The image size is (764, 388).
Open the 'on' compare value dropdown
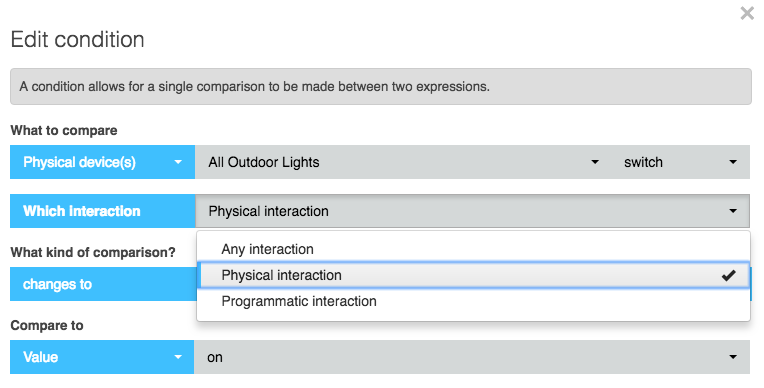tap(472, 357)
